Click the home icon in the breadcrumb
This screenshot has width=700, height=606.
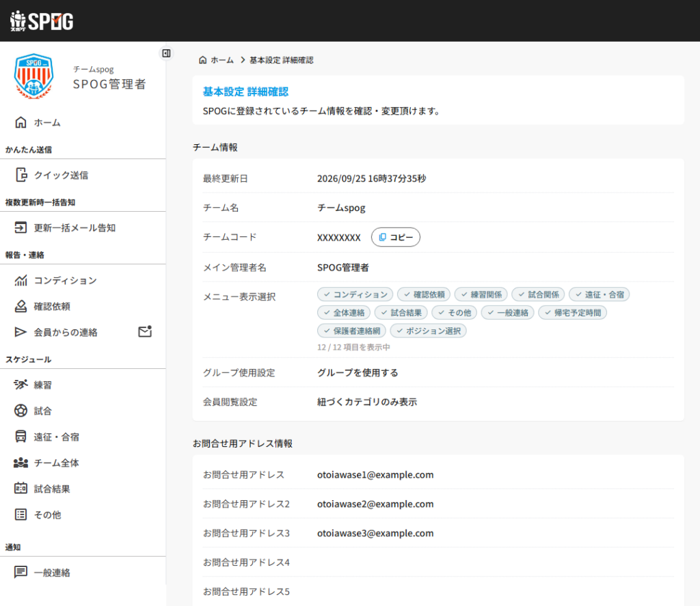202,60
